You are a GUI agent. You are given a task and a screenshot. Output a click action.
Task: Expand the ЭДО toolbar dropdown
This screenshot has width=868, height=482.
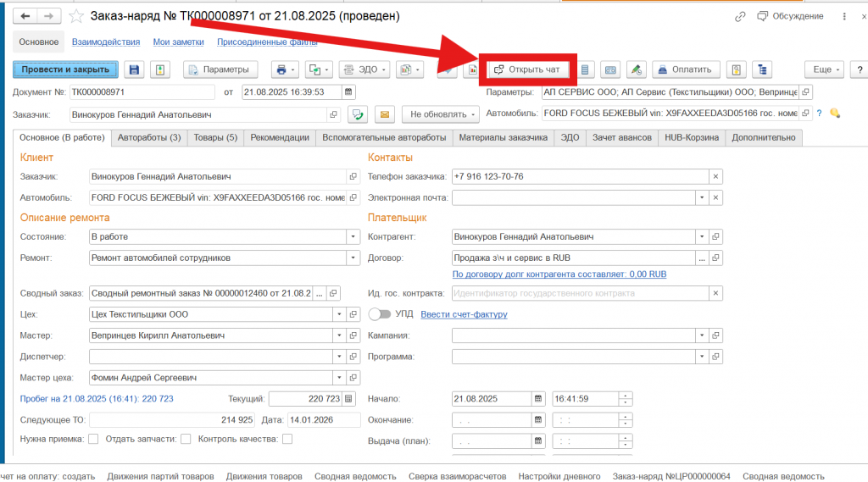click(363, 69)
